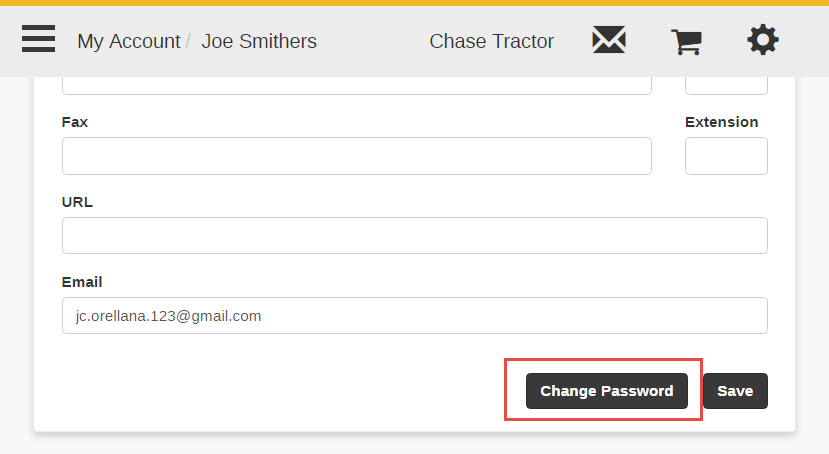
Task: Go to My Account breadcrumb
Action: tap(128, 41)
